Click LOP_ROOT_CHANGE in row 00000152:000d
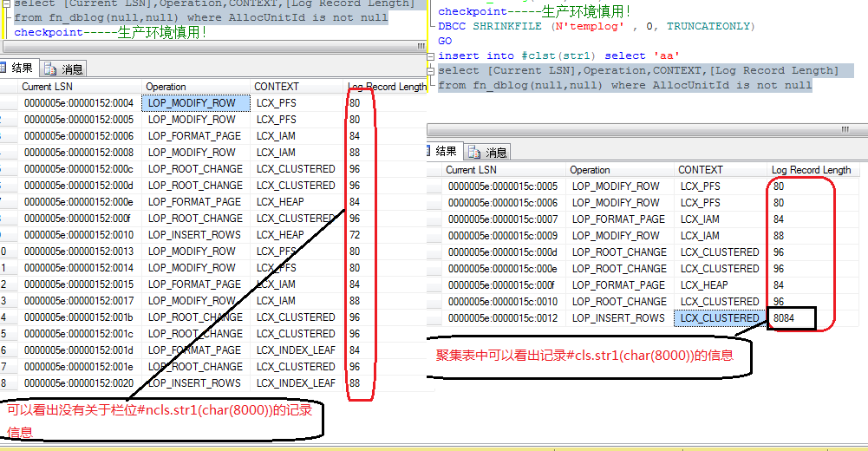Viewport: 868px width, 451px height. pyautogui.click(x=195, y=186)
